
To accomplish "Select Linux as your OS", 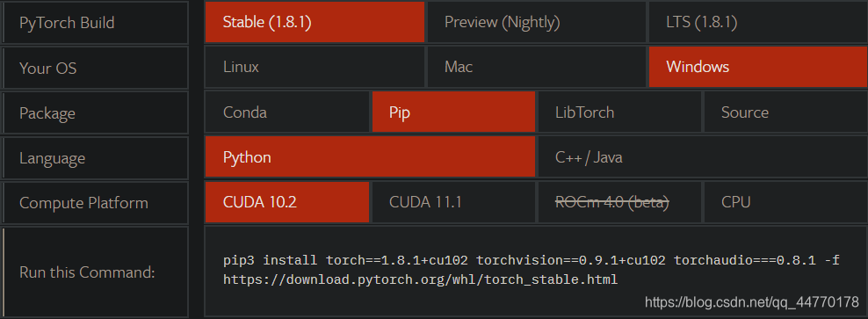I will pos(315,67).
